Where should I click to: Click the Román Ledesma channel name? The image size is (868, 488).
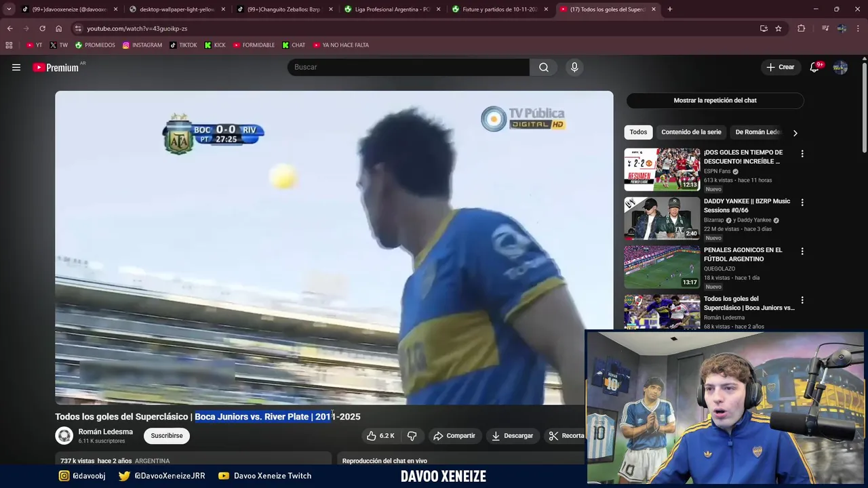click(x=105, y=432)
